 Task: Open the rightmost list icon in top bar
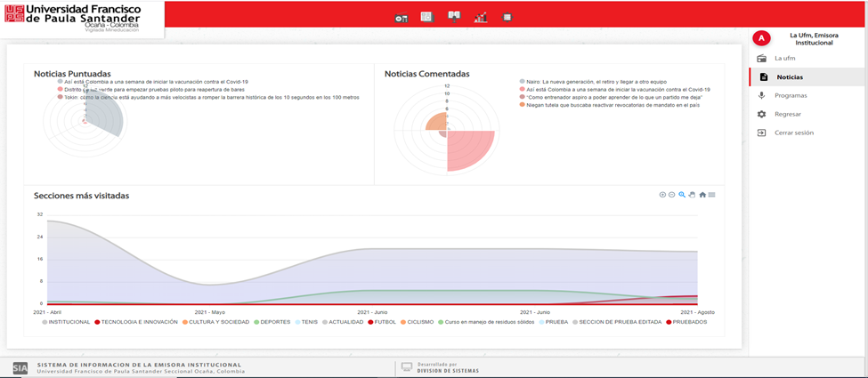pyautogui.click(x=507, y=17)
